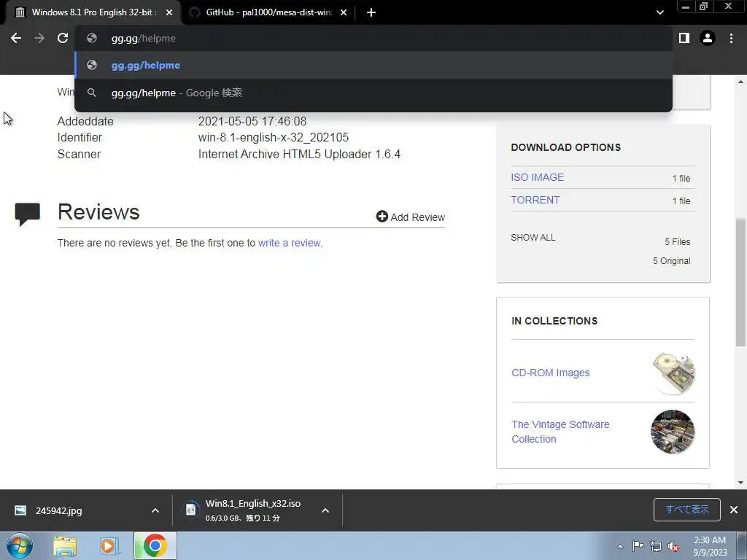The image size is (747, 560).
Task: Click identifier value win-8.1-english-x-32_202105
Action: pos(274,138)
